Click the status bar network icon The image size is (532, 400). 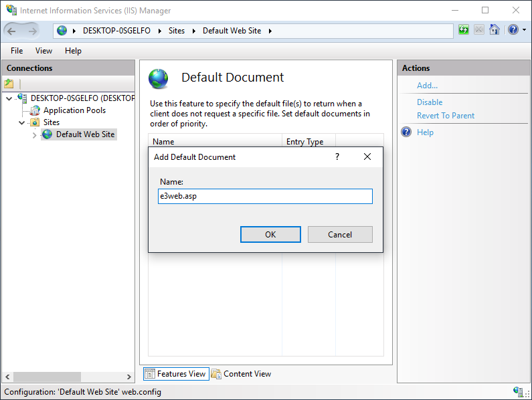pos(518,392)
